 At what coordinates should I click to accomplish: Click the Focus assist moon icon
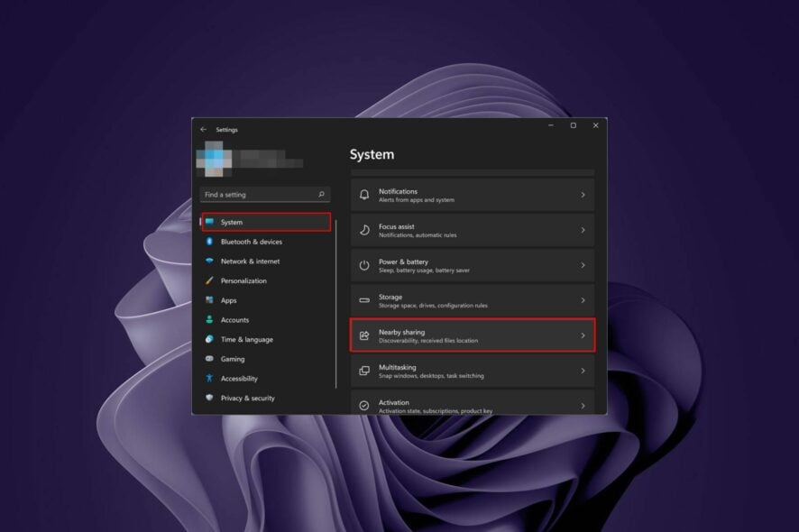[364, 230]
